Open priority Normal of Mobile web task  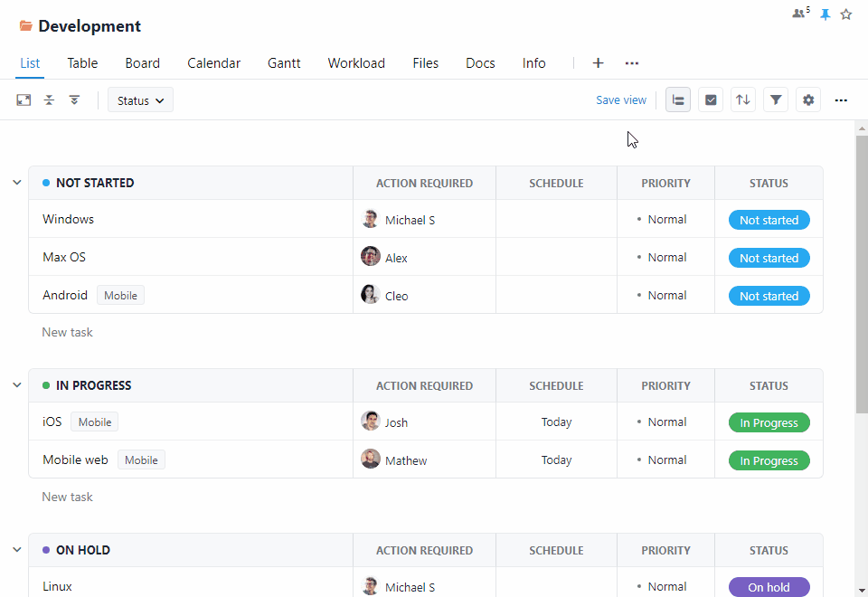coord(662,460)
